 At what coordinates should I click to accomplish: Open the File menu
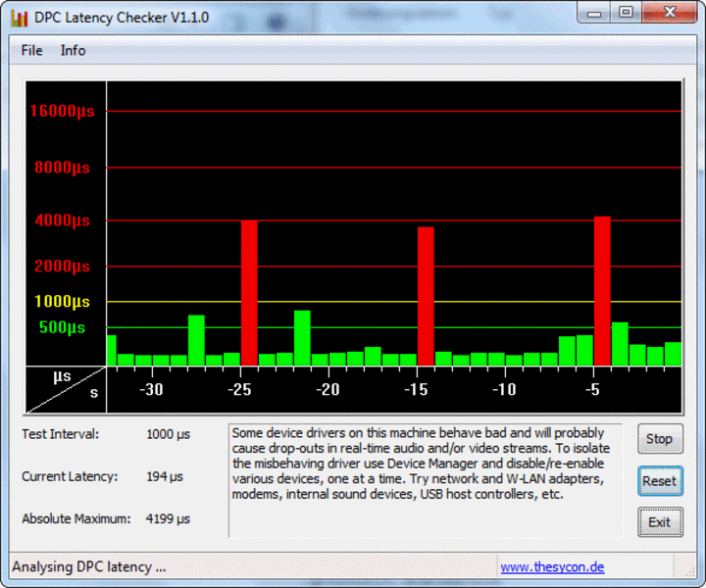[31, 50]
